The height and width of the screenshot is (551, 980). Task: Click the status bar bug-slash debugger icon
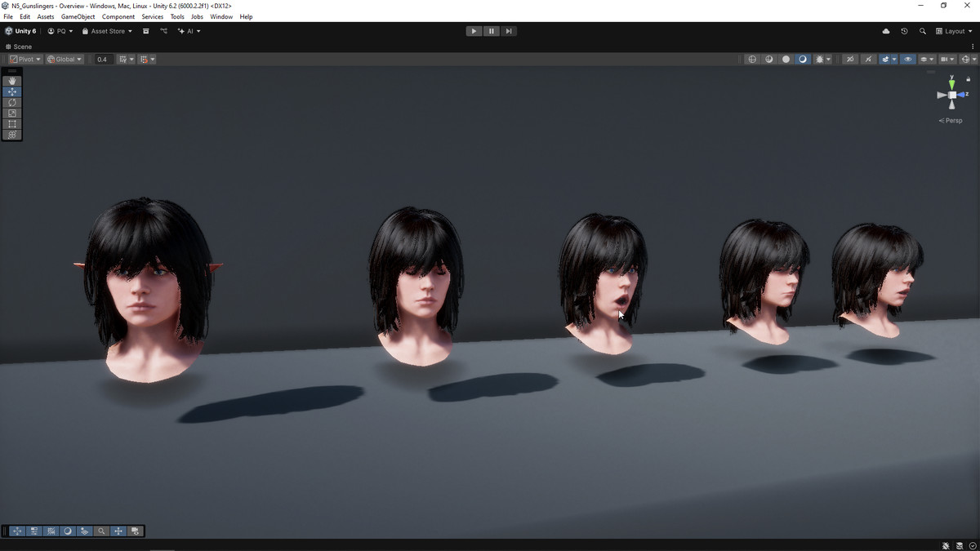tap(946, 545)
